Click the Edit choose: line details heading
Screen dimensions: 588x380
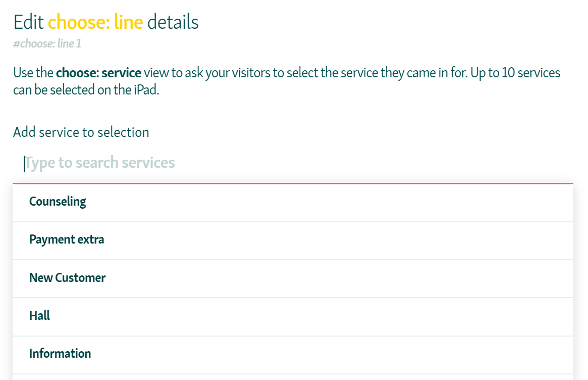[x=106, y=22]
